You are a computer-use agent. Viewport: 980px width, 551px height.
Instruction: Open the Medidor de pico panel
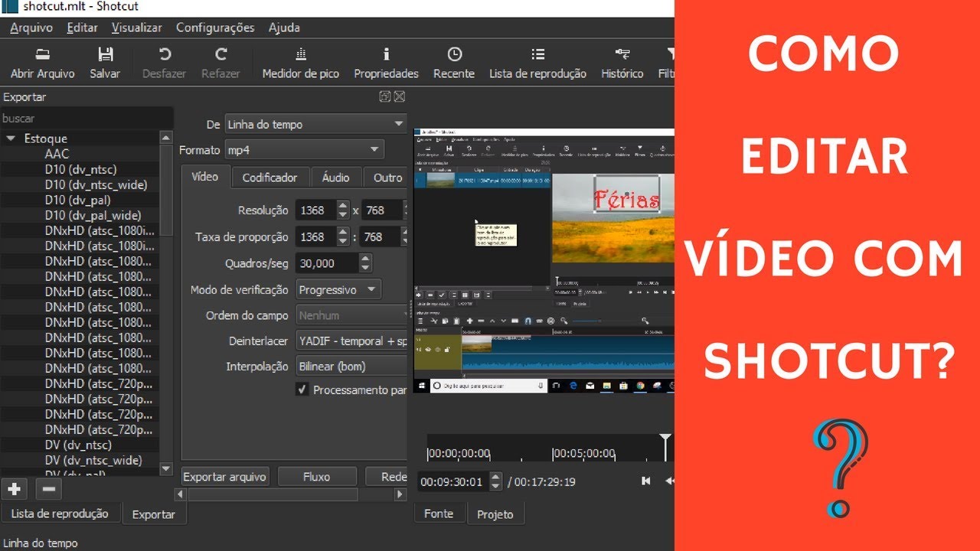[300, 63]
